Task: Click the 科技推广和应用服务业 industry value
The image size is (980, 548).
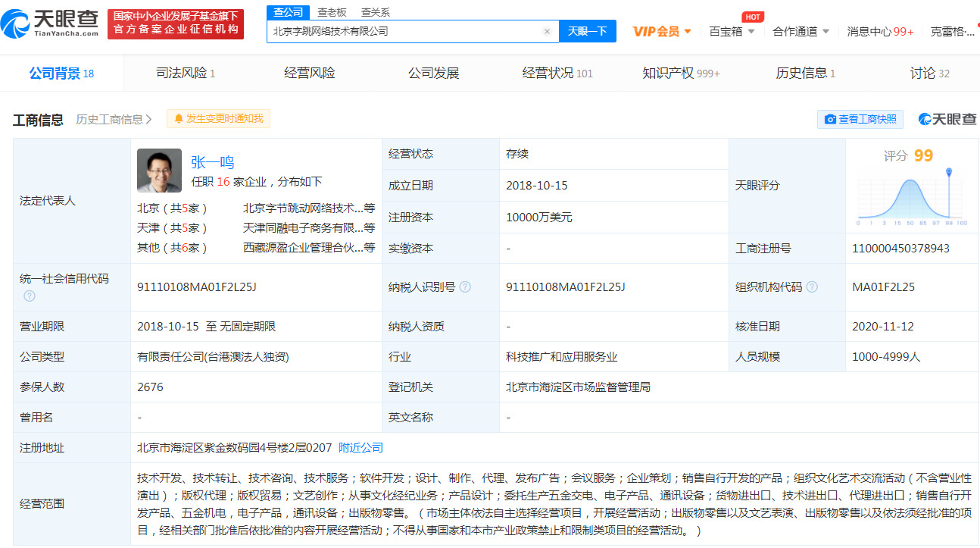Action: (561, 356)
